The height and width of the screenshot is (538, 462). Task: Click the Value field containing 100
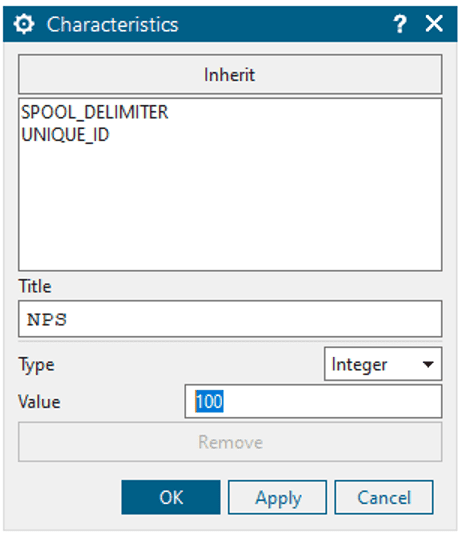coord(313,401)
